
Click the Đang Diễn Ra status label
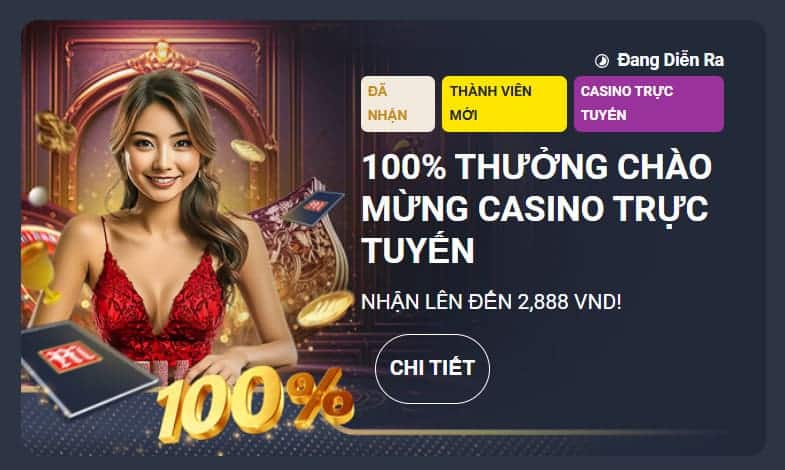point(670,60)
